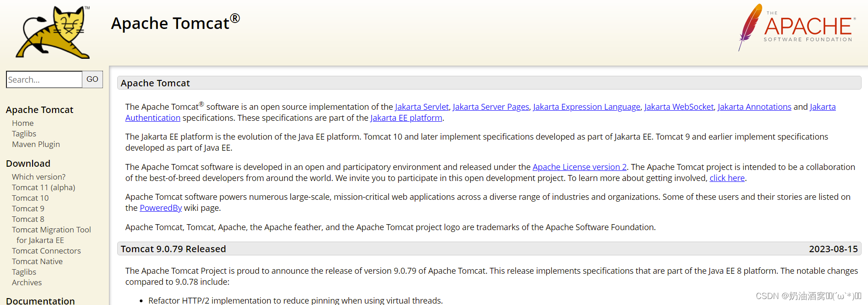Open the Maven Plugin sidebar link
This screenshot has height=305, width=868.
tap(36, 144)
